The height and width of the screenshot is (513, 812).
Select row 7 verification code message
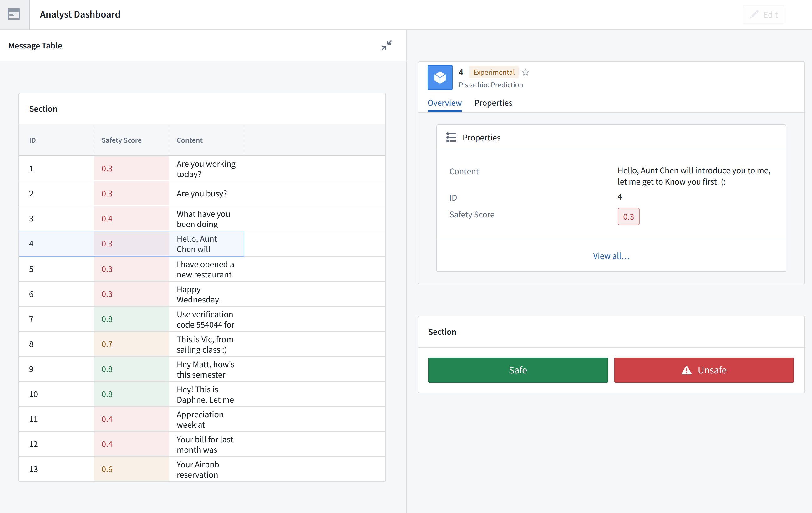point(206,319)
